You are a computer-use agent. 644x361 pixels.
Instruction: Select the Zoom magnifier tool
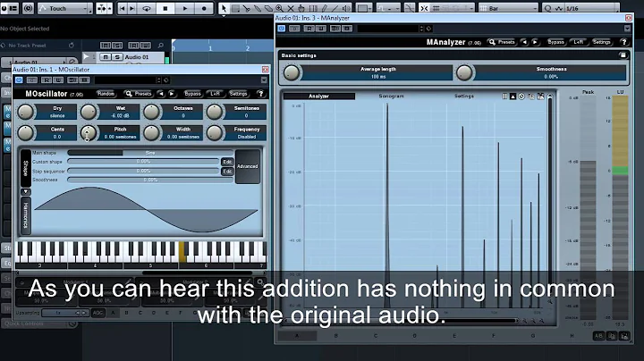point(279,8)
